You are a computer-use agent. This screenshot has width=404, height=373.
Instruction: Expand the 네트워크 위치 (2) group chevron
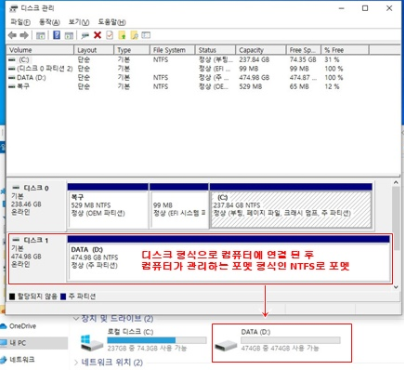coord(76,362)
